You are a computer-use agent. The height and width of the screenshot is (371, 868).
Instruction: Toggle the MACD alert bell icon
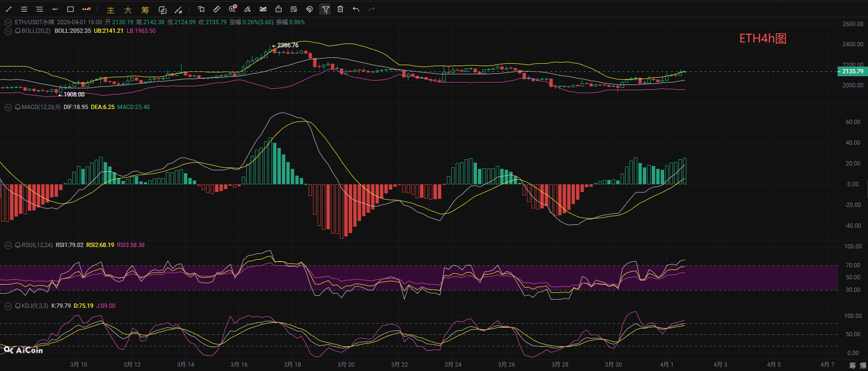[18, 107]
